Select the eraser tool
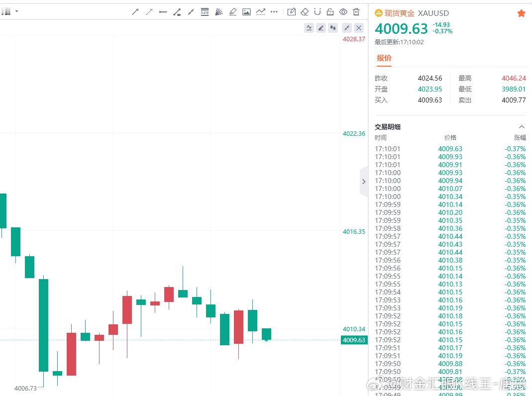The width and height of the screenshot is (532, 396). click(305, 12)
